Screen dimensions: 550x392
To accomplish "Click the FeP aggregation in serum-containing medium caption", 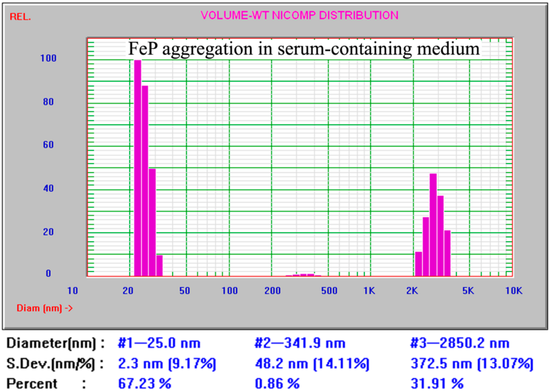I will (304, 49).
